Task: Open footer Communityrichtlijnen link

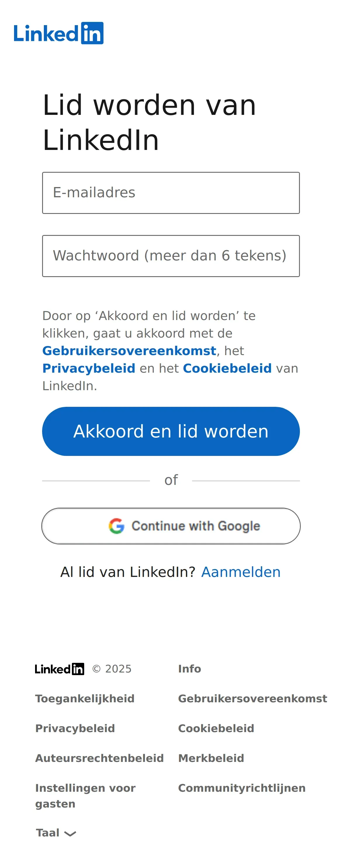Action: pyautogui.click(x=241, y=788)
